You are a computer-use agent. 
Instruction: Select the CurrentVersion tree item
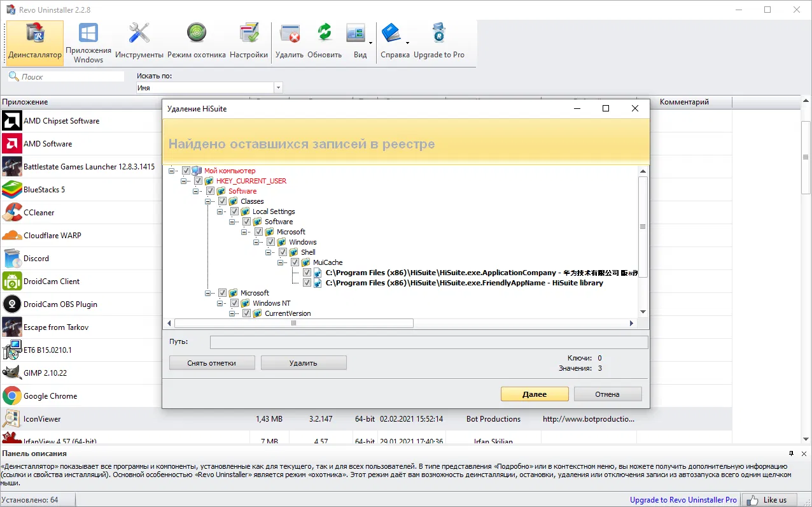[288, 313]
